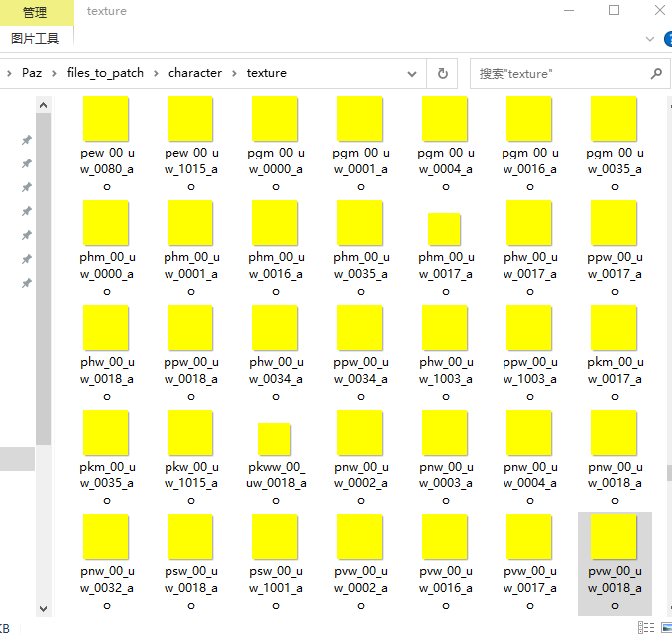Go to the Paz folder in breadcrumb
The height and width of the screenshot is (637, 672).
point(32,73)
